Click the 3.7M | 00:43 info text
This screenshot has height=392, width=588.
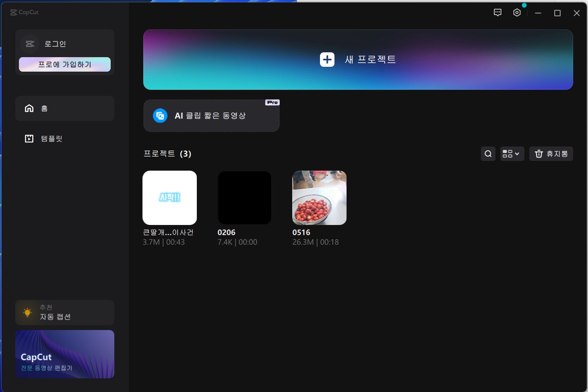pos(164,242)
